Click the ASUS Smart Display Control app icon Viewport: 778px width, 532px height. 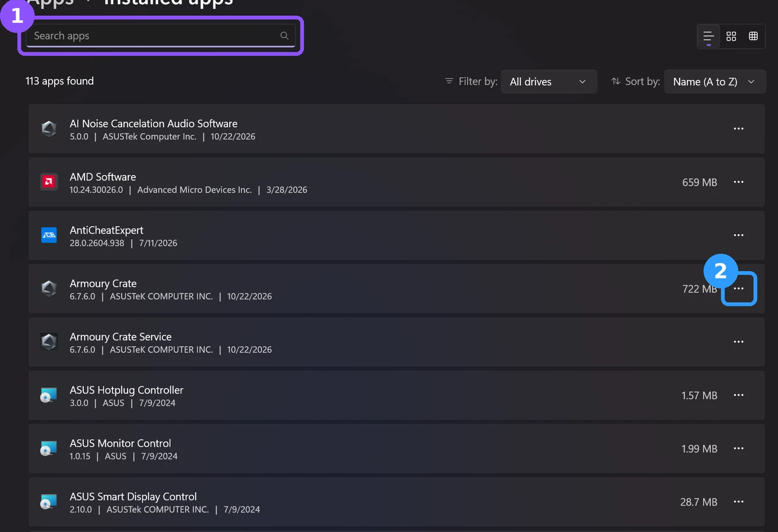pyautogui.click(x=49, y=502)
